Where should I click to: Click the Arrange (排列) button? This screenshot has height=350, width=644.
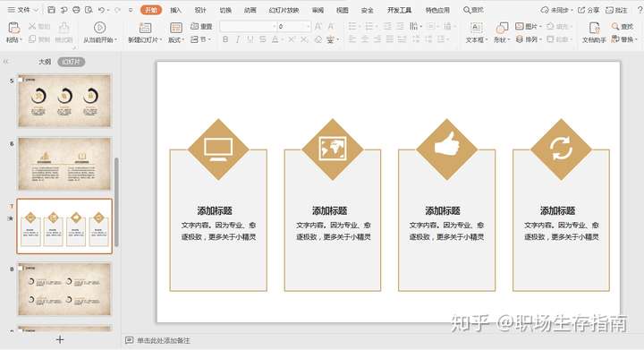(529, 39)
